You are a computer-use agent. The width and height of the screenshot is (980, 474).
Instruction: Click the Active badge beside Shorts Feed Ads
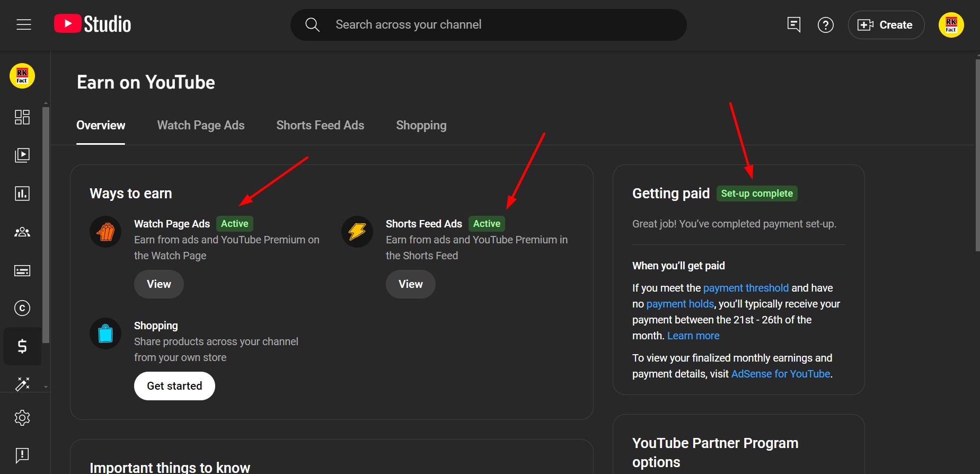coord(487,224)
